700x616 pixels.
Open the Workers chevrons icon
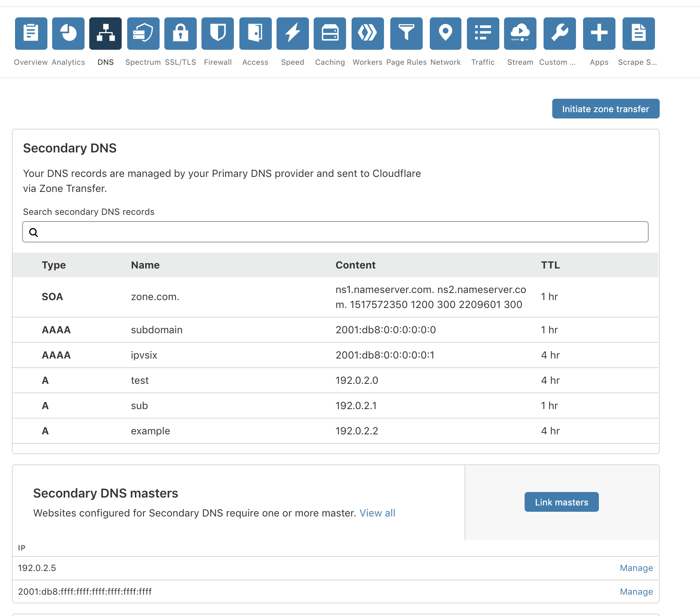point(368,34)
